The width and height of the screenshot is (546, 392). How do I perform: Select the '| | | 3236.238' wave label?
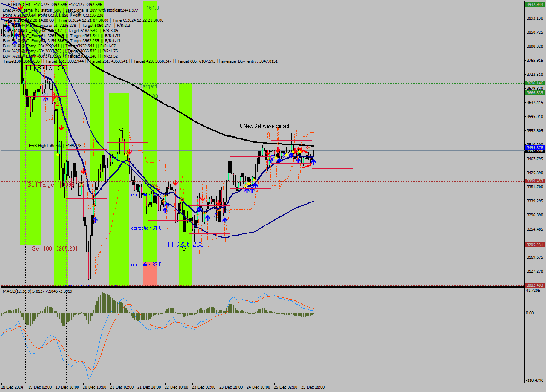pyautogui.click(x=184, y=245)
